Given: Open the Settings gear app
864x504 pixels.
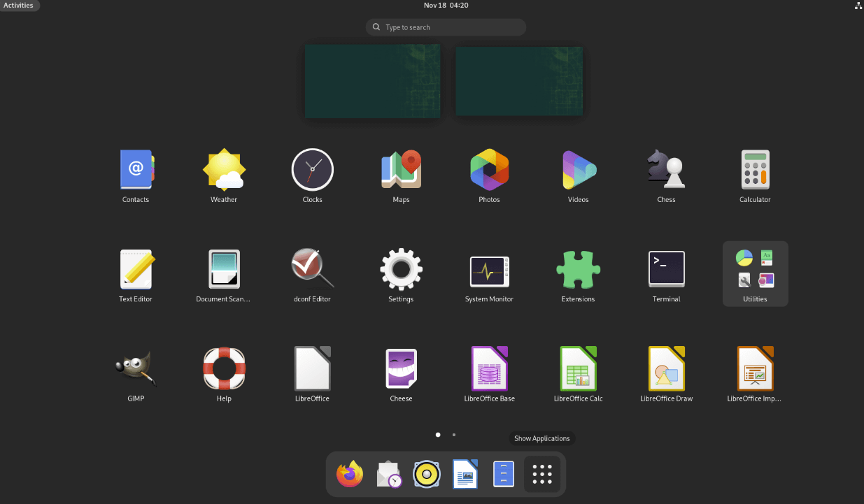Looking at the screenshot, I should click(401, 269).
